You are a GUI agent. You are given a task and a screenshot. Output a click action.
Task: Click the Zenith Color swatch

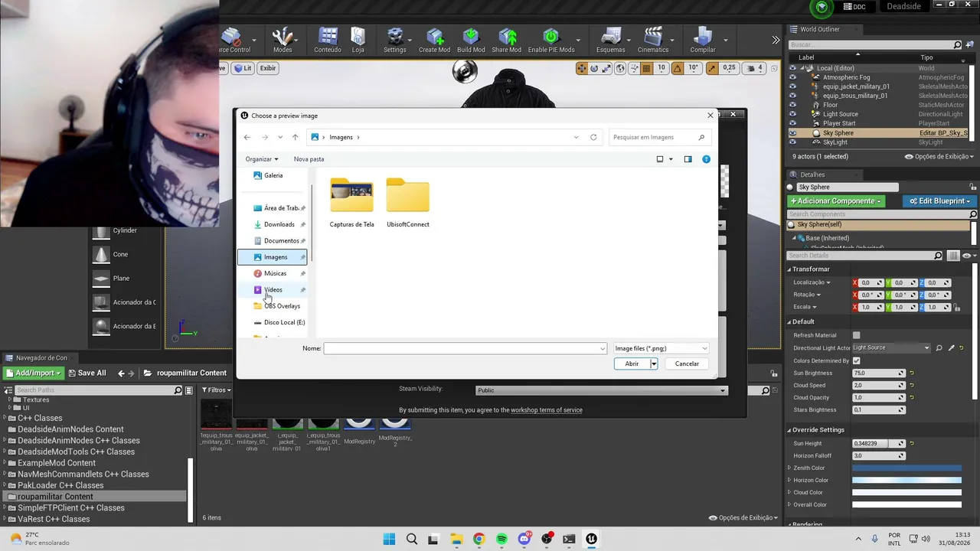pyautogui.click(x=906, y=468)
